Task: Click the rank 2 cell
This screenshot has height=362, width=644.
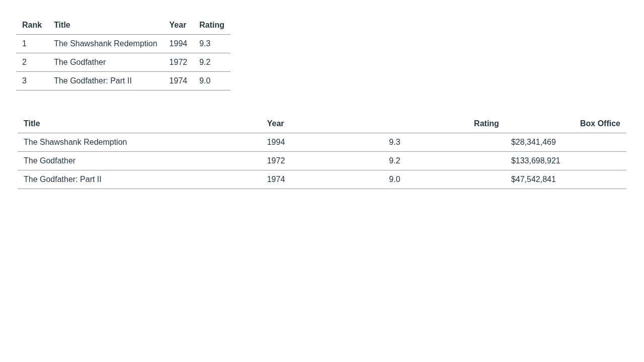Action: (25, 62)
